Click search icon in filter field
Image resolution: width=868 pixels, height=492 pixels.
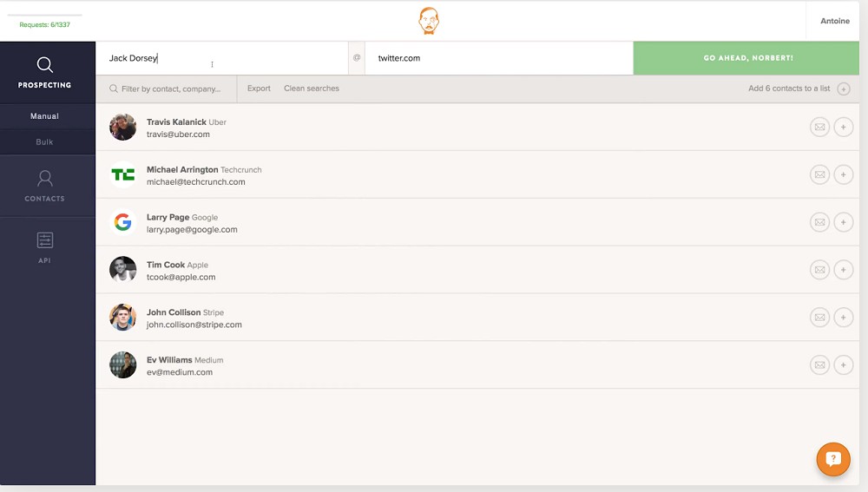coord(114,89)
